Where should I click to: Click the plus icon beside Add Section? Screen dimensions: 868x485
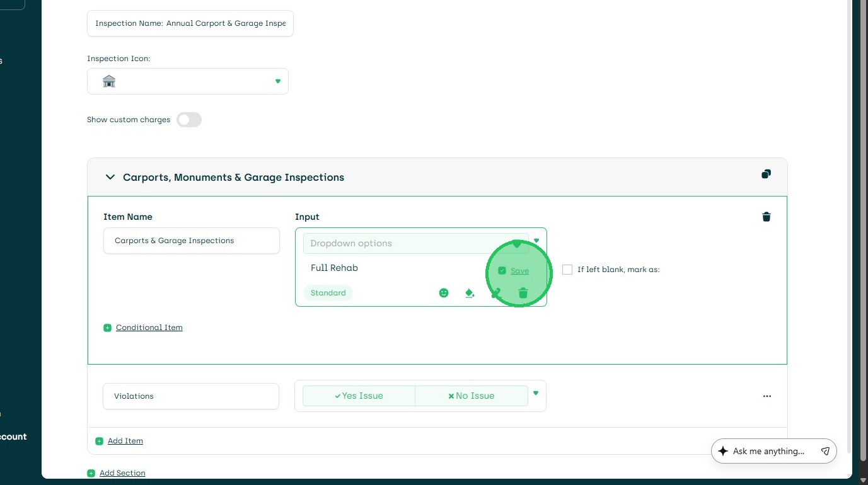tap(91, 473)
